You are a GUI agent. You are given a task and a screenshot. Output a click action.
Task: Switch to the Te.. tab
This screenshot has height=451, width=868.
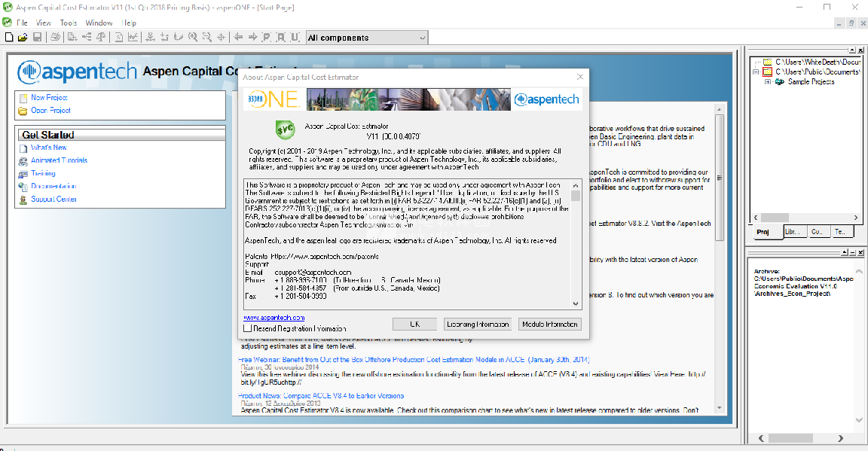[844, 232]
